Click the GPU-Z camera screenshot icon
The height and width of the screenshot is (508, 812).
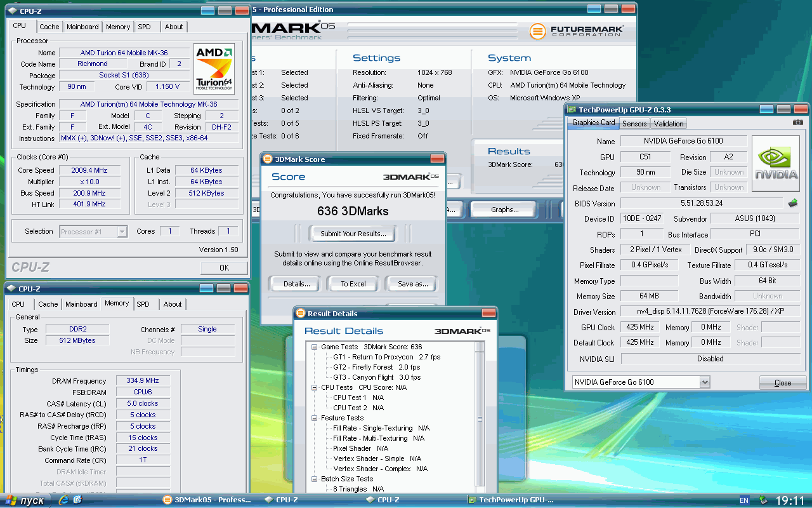coord(797,123)
